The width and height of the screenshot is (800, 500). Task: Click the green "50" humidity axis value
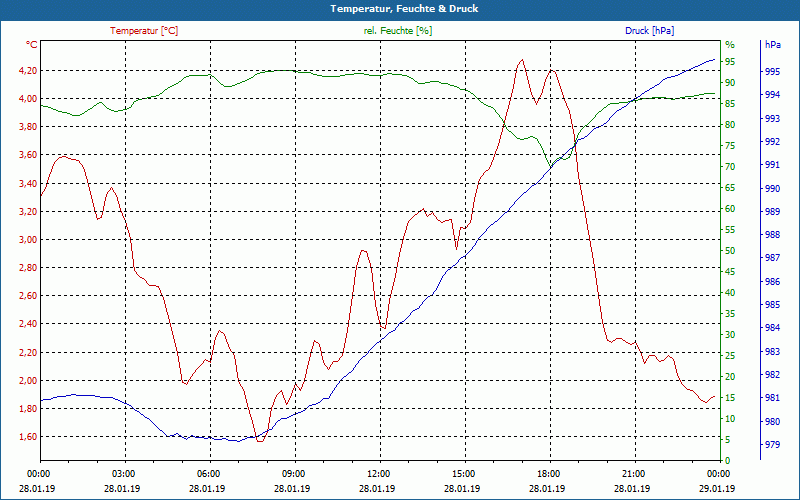click(x=730, y=251)
